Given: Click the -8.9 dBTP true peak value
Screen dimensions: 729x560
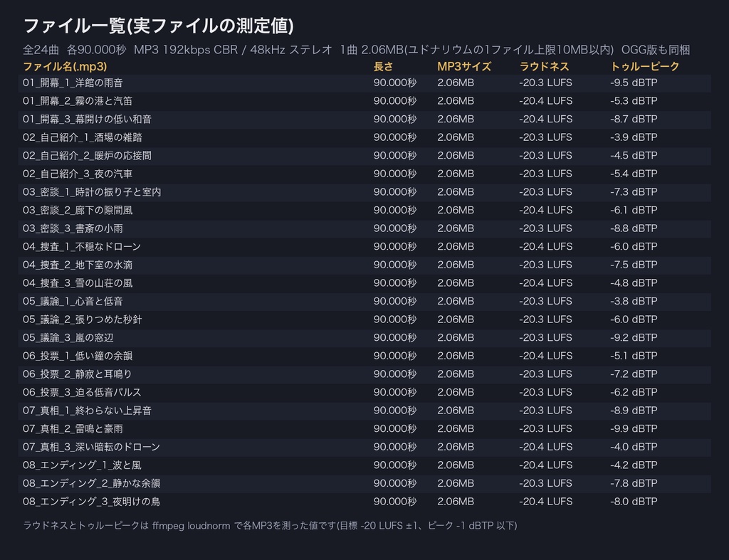Looking at the screenshot, I should 634,411.
